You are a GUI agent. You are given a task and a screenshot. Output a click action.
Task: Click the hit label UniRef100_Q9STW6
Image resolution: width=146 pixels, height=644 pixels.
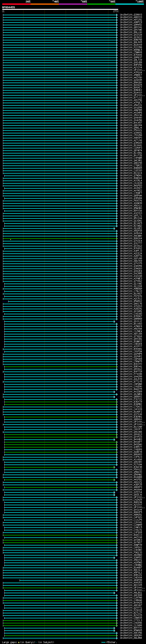pyautogui.click(x=131, y=30)
